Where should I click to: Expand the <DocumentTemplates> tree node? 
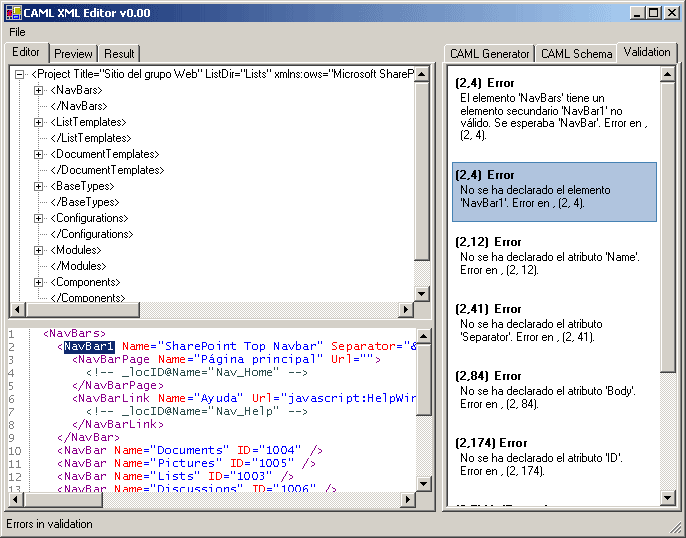[38, 154]
